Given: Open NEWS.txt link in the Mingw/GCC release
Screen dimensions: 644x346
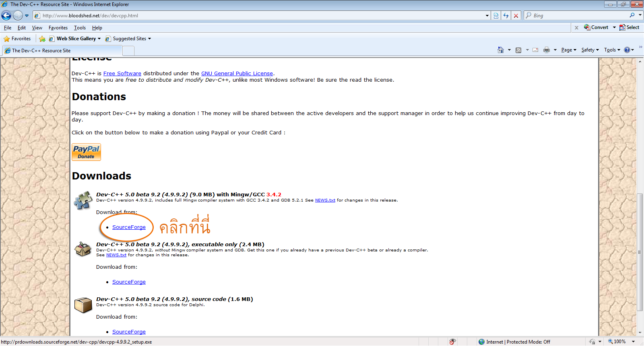Looking at the screenshot, I should click(x=325, y=200).
